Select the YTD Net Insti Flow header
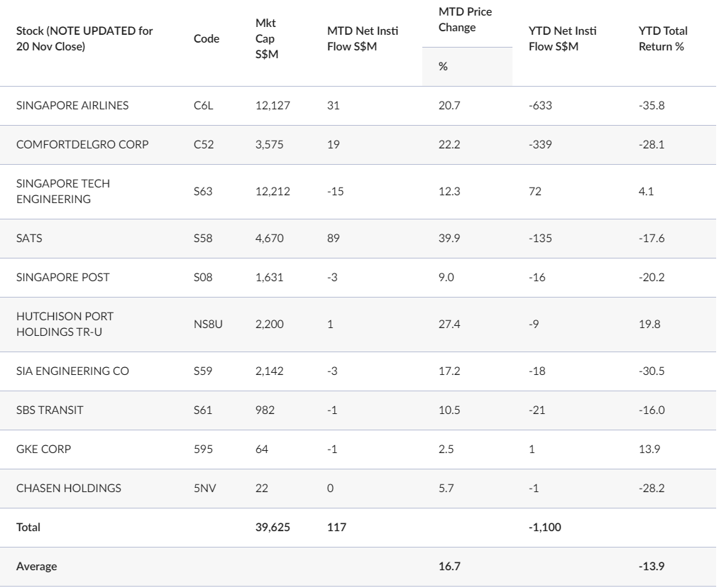The width and height of the screenshot is (719, 588). (x=564, y=38)
